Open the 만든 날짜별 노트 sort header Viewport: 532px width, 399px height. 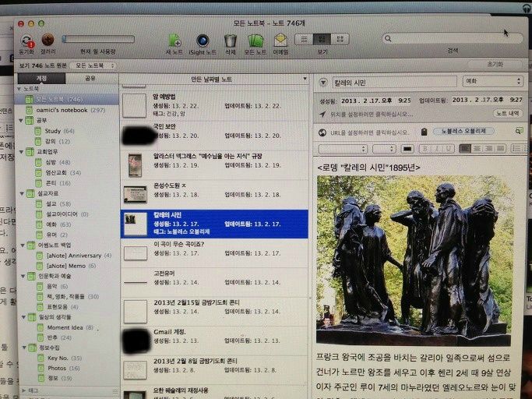(x=213, y=79)
